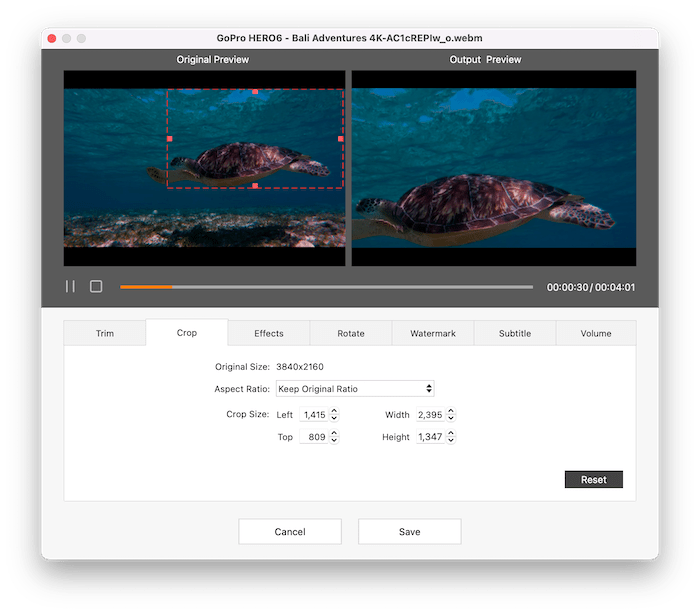Open the Effects tab
This screenshot has width=700, height=614.
(x=269, y=333)
